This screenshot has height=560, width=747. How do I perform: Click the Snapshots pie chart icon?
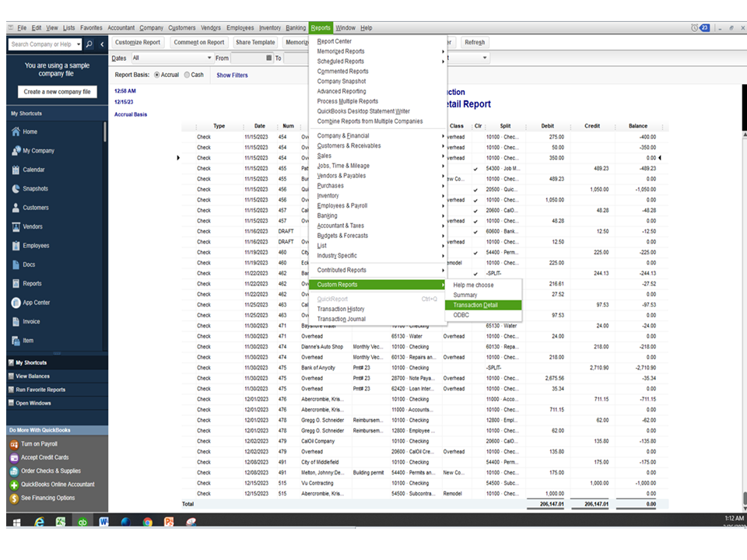click(x=16, y=189)
